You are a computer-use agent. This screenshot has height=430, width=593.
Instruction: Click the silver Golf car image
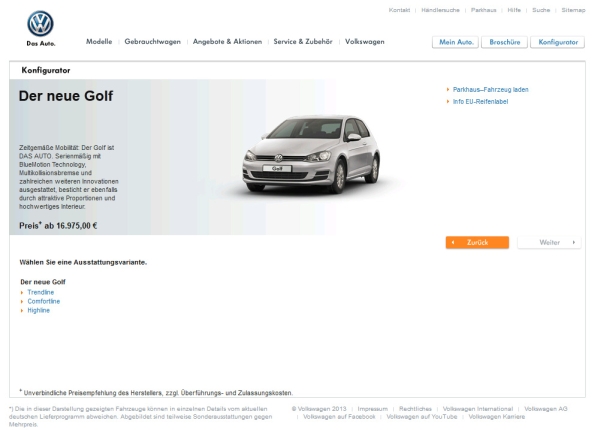point(311,154)
